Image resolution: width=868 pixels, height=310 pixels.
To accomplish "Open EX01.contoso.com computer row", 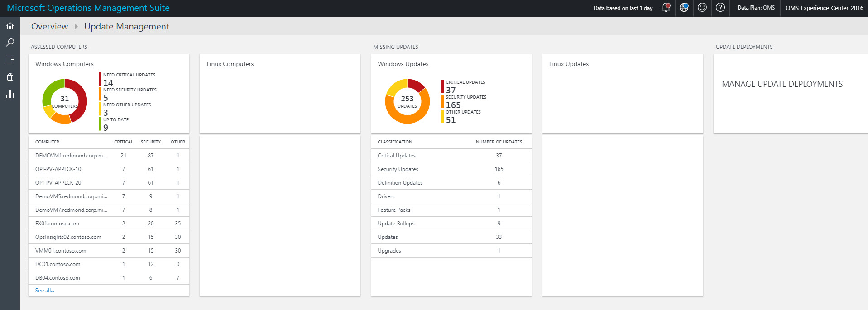I will tap(109, 224).
